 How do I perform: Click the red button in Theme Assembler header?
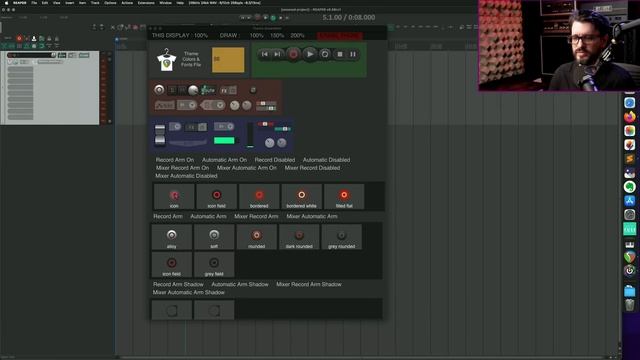point(340,36)
